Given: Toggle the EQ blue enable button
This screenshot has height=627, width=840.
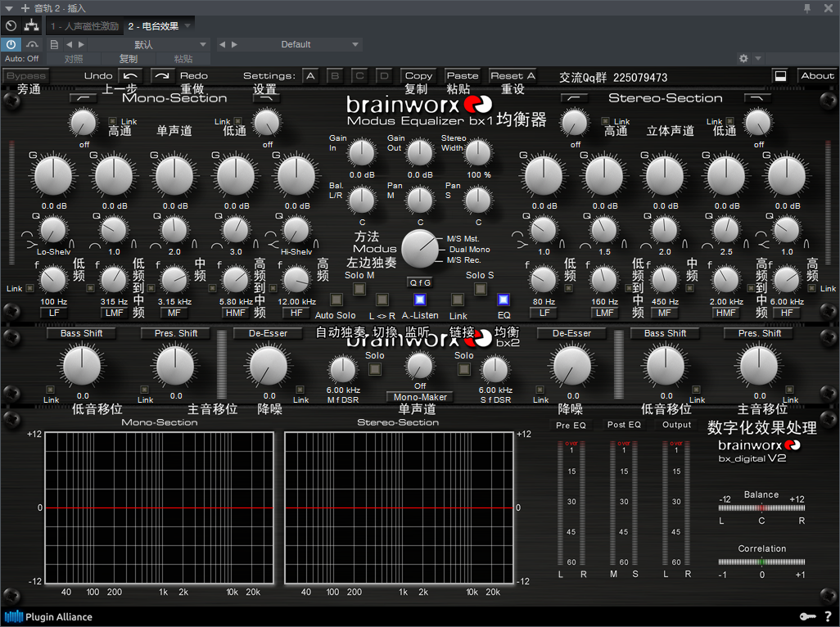Looking at the screenshot, I should coord(504,300).
